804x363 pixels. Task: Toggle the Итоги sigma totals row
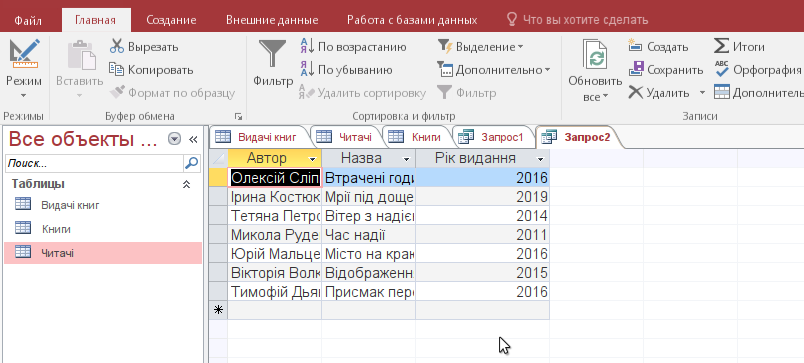(x=739, y=47)
